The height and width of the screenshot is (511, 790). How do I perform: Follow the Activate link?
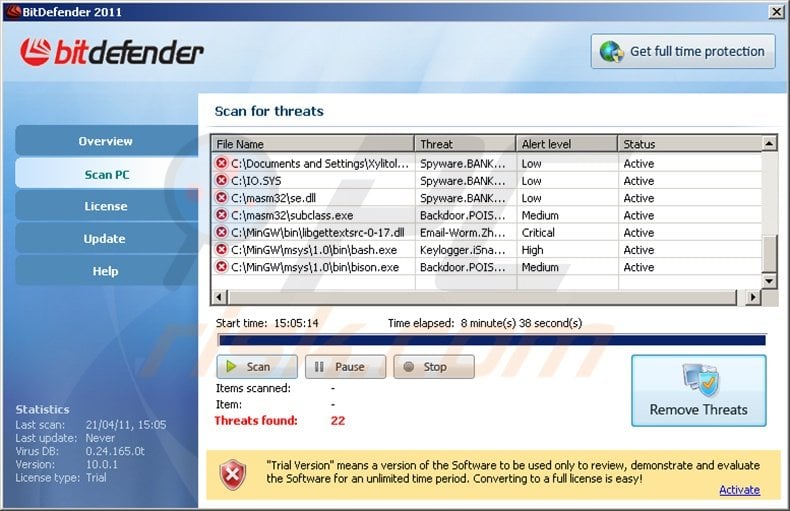[x=739, y=490]
